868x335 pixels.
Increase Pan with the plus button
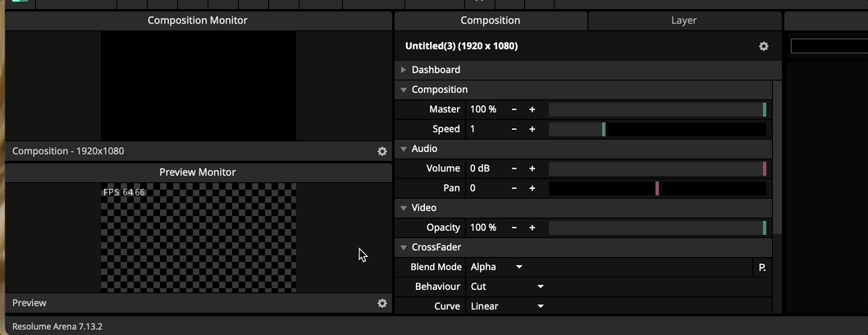pos(532,188)
